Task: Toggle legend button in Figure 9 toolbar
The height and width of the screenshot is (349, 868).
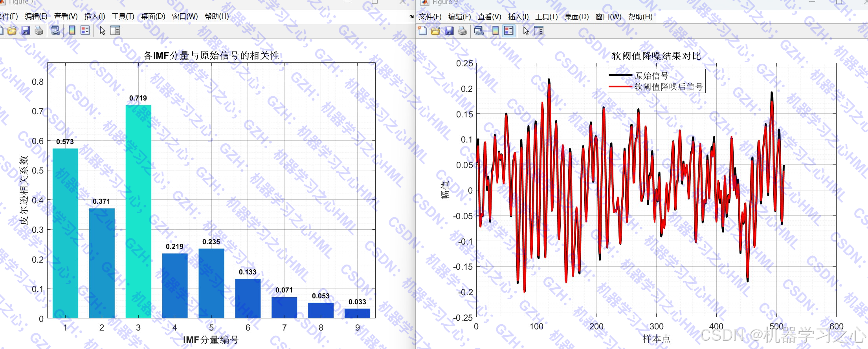Action: tap(508, 31)
